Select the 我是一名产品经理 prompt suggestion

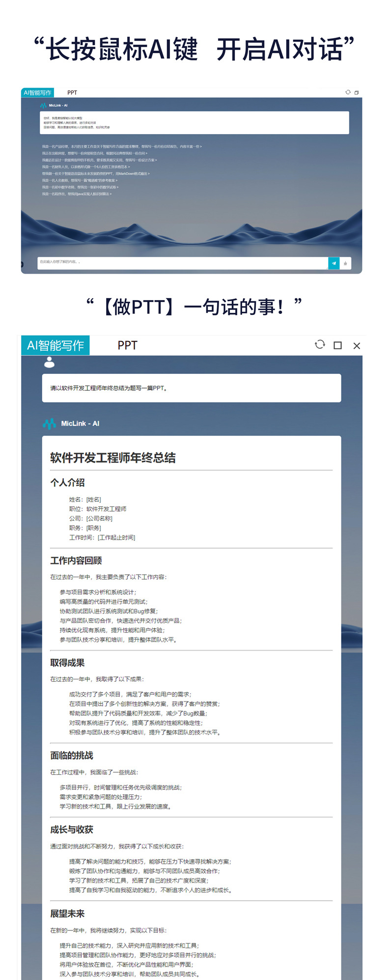122,146
